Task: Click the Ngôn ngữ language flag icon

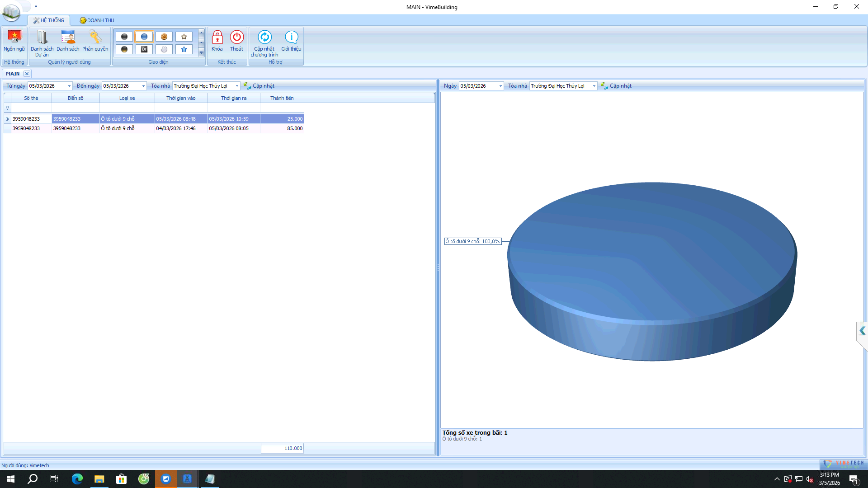Action: [14, 37]
